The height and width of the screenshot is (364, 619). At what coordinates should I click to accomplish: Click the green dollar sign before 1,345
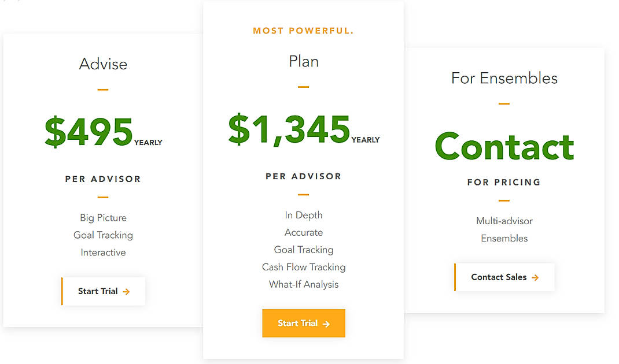tap(240, 129)
